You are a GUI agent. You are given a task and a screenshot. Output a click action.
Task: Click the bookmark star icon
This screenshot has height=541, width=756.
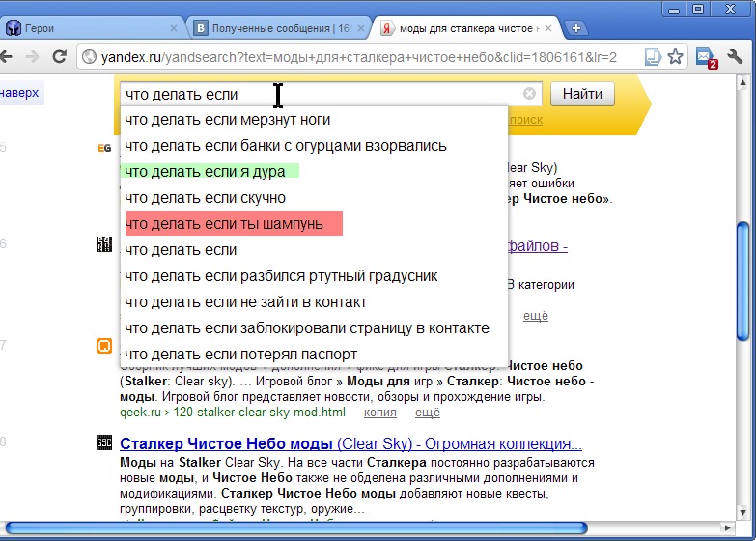(675, 57)
